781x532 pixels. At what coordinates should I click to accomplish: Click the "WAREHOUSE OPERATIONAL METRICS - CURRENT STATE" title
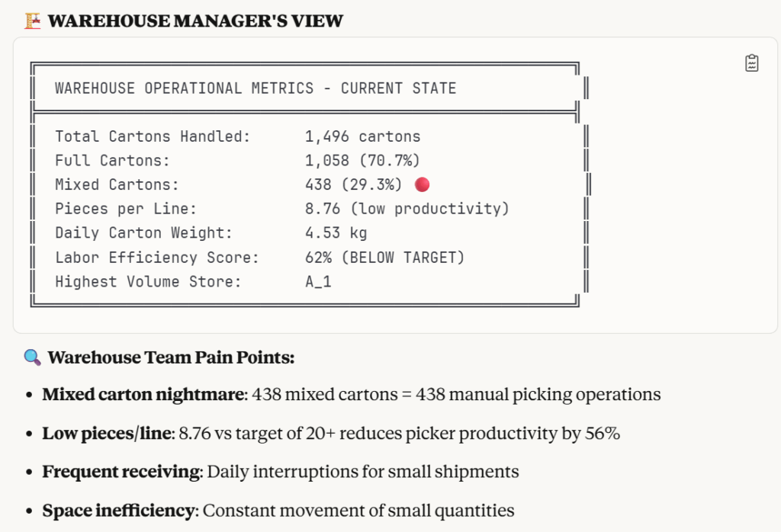click(x=256, y=88)
